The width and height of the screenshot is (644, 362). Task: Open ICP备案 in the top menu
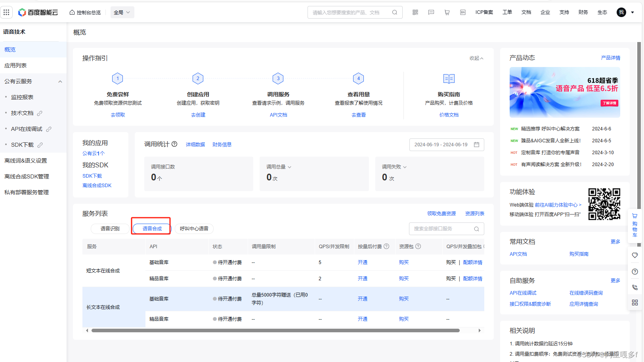pyautogui.click(x=484, y=12)
